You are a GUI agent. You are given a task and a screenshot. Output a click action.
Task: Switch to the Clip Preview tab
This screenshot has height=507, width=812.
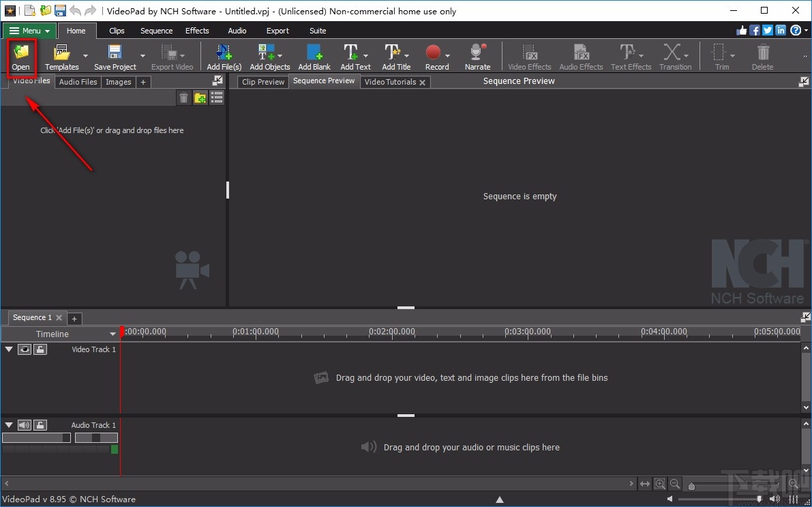(263, 82)
